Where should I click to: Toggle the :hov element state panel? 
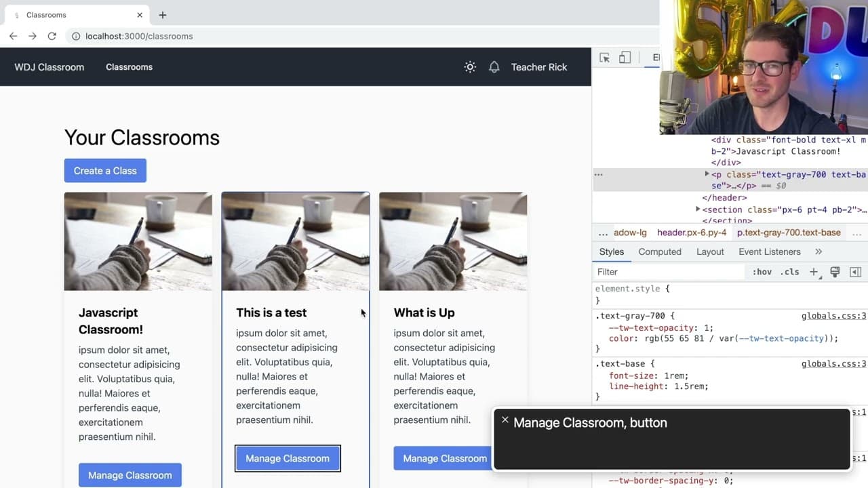(762, 272)
